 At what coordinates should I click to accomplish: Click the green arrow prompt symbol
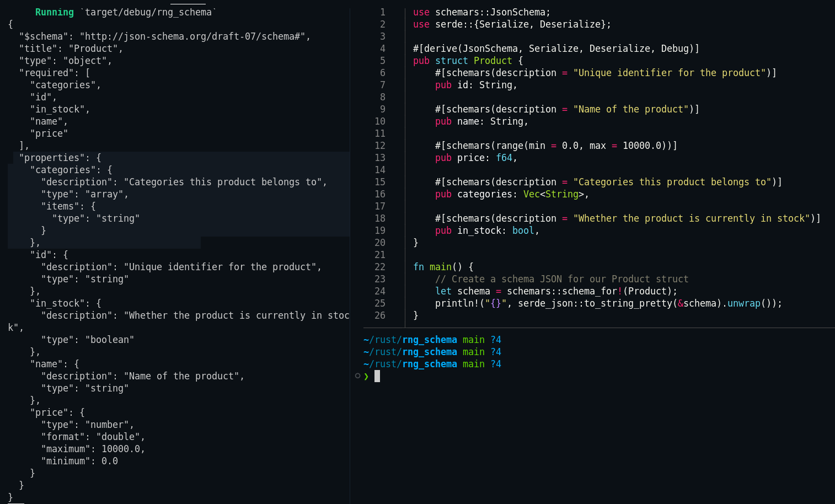click(366, 376)
